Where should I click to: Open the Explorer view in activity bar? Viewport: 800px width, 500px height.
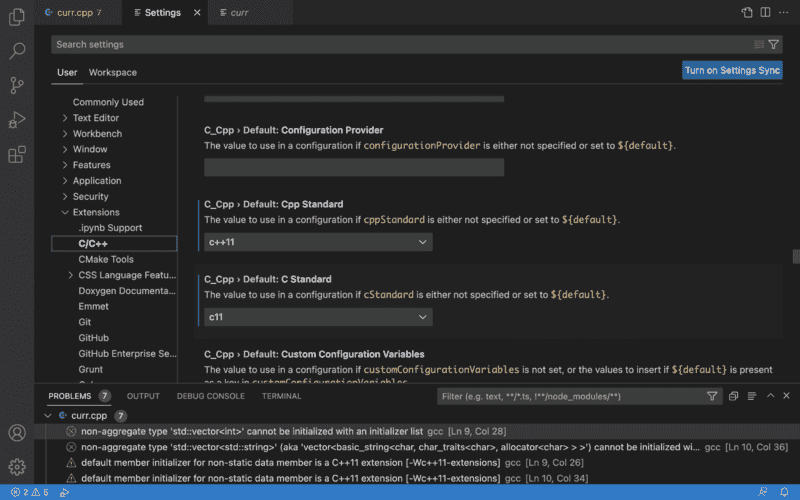coord(17,17)
